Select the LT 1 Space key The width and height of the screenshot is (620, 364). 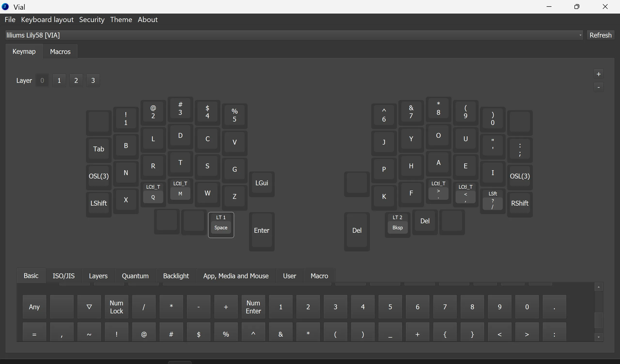point(221,225)
